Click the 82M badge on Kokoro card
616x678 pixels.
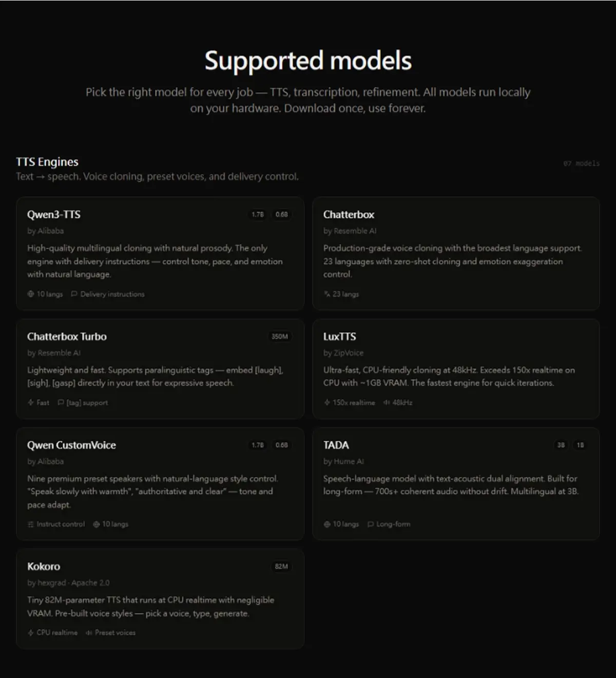coord(281,567)
